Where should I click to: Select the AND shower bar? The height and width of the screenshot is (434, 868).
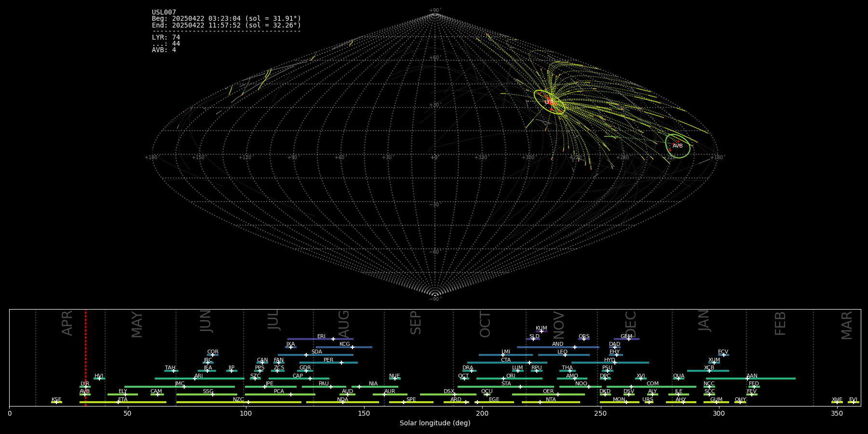(x=558, y=347)
